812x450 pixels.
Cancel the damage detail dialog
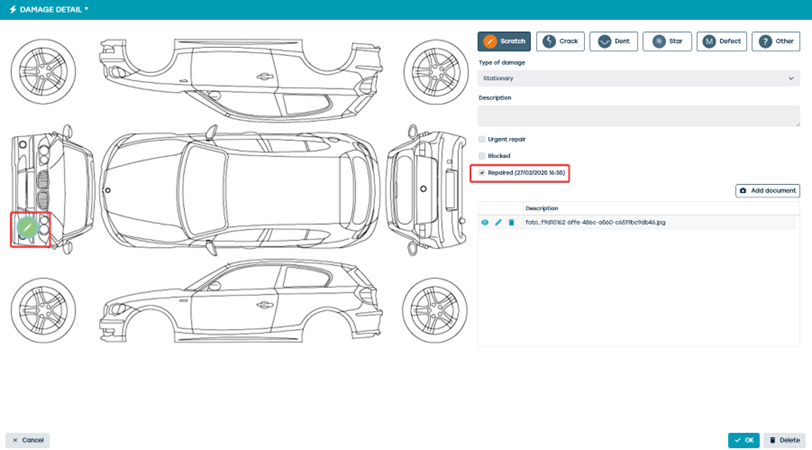click(27, 440)
